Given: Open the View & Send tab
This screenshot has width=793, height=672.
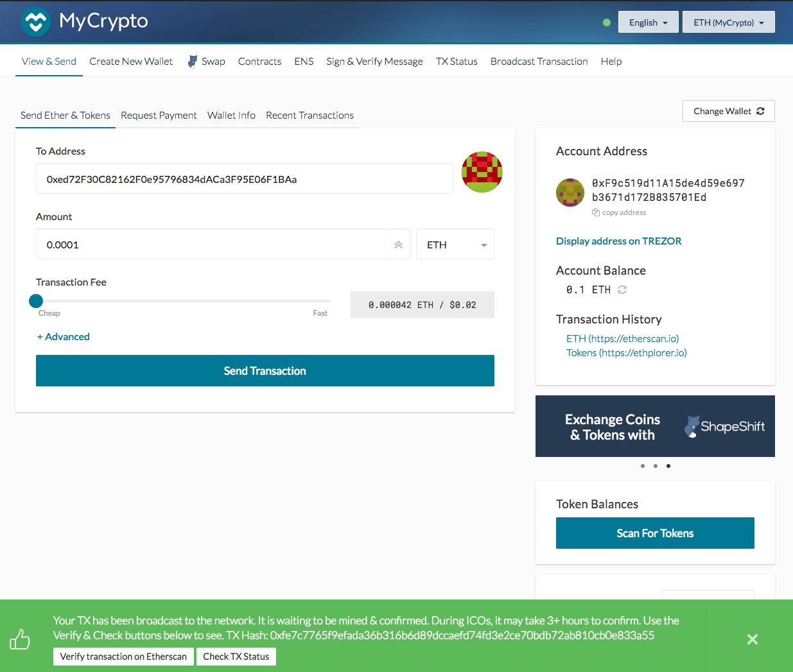Looking at the screenshot, I should click(x=49, y=62).
